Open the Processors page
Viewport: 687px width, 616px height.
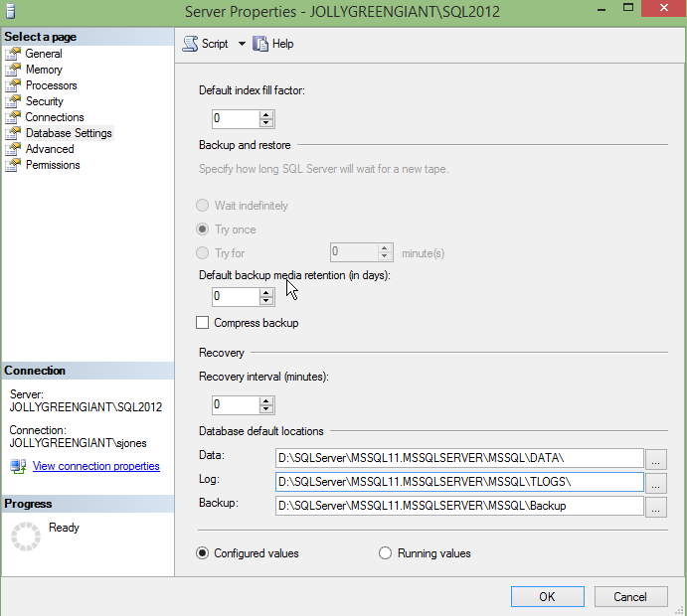[51, 85]
